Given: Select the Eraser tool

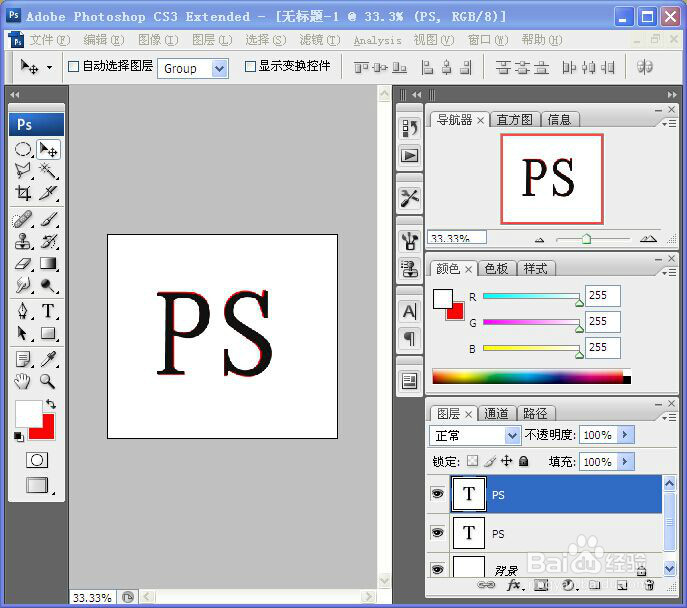Looking at the screenshot, I should (23, 263).
